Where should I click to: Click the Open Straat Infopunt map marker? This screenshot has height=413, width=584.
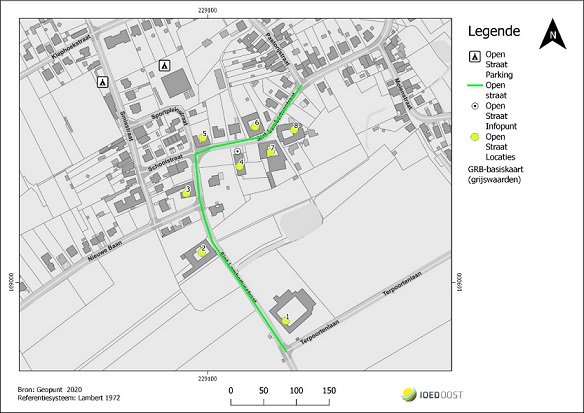(x=238, y=151)
